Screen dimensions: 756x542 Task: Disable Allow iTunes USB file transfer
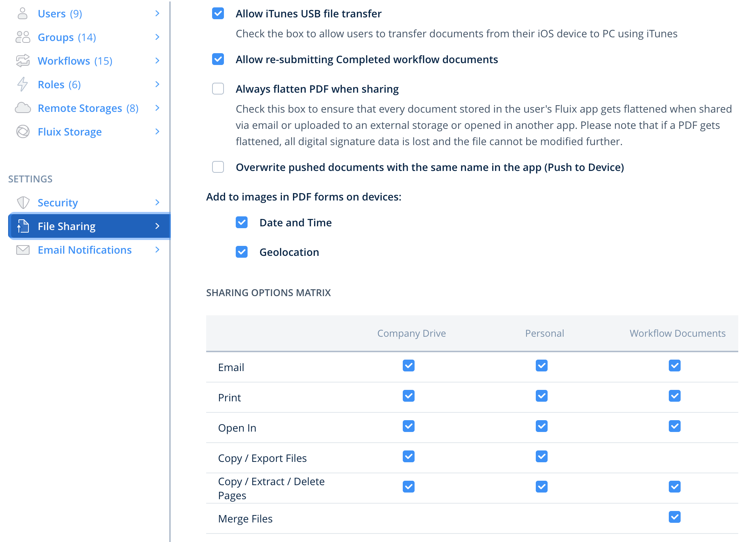point(218,13)
